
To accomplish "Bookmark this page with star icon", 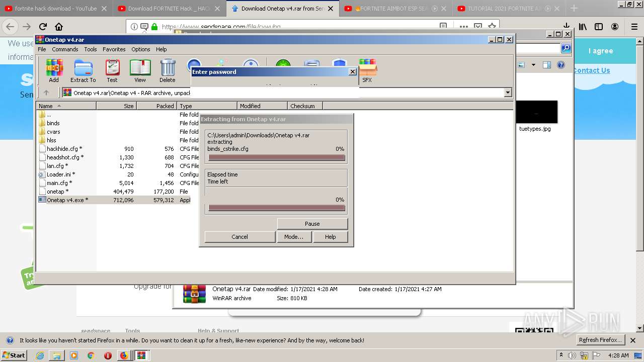I will click(x=492, y=27).
